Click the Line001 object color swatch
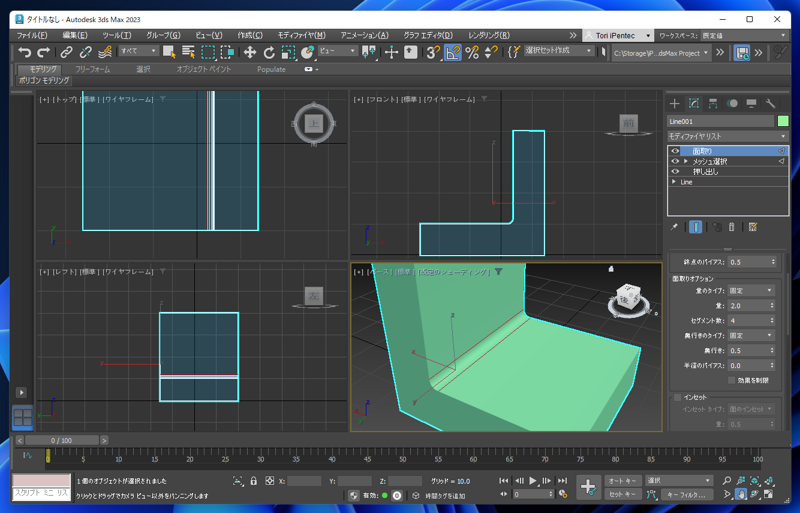800x513 pixels. click(783, 121)
